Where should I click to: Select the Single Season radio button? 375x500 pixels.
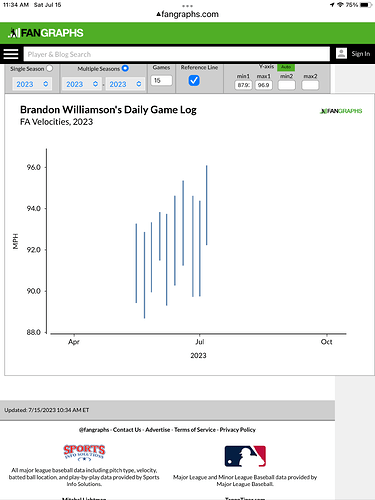49,68
